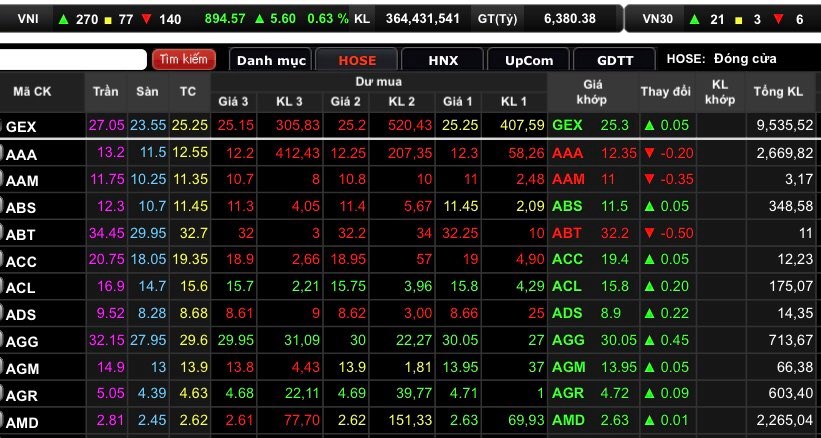This screenshot has height=438, width=821.
Task: Select the UpCom tab
Action: (x=529, y=60)
